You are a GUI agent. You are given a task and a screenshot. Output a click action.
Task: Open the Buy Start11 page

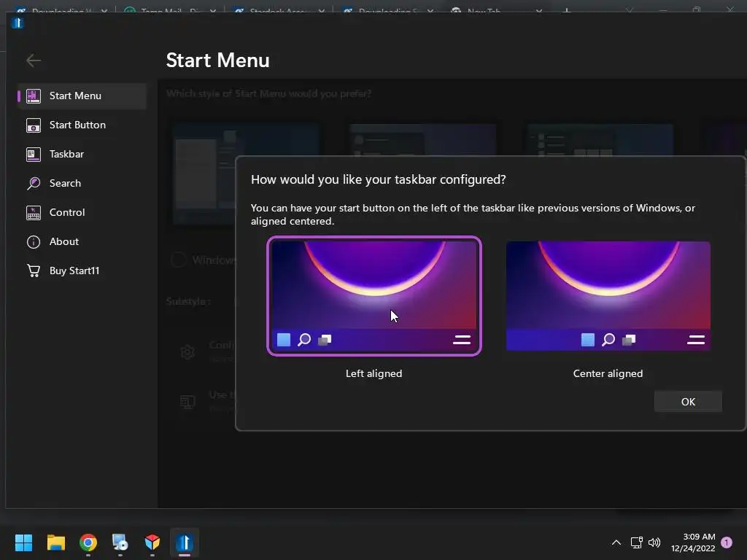point(82,271)
